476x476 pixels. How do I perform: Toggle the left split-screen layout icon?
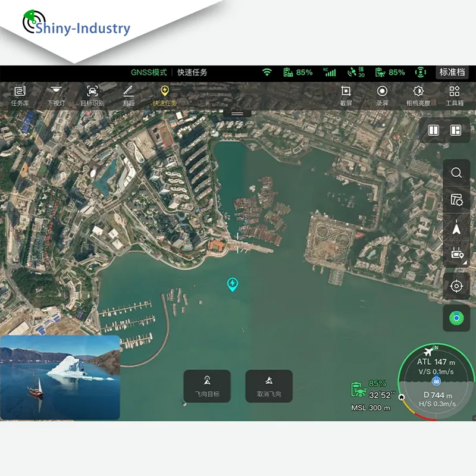[434, 130]
